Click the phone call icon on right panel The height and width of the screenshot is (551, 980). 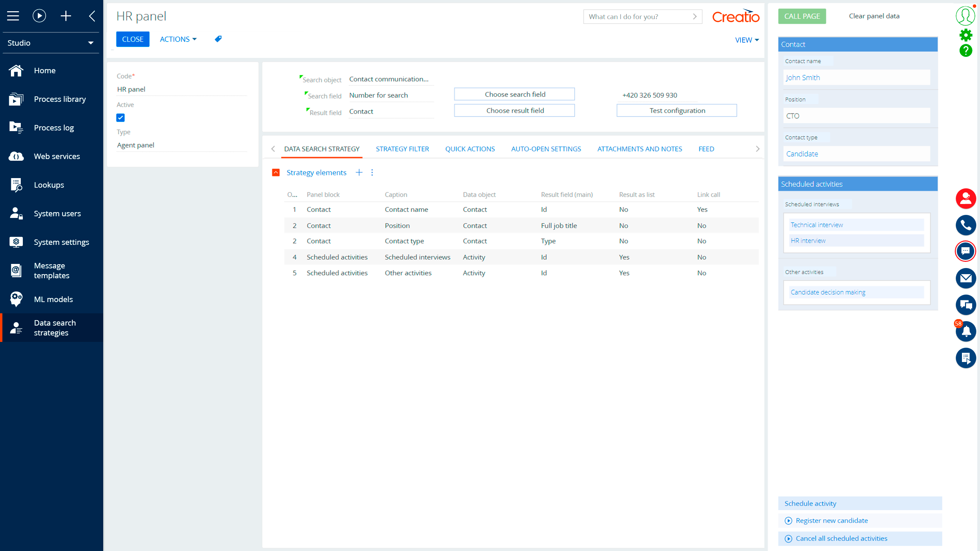pyautogui.click(x=966, y=225)
